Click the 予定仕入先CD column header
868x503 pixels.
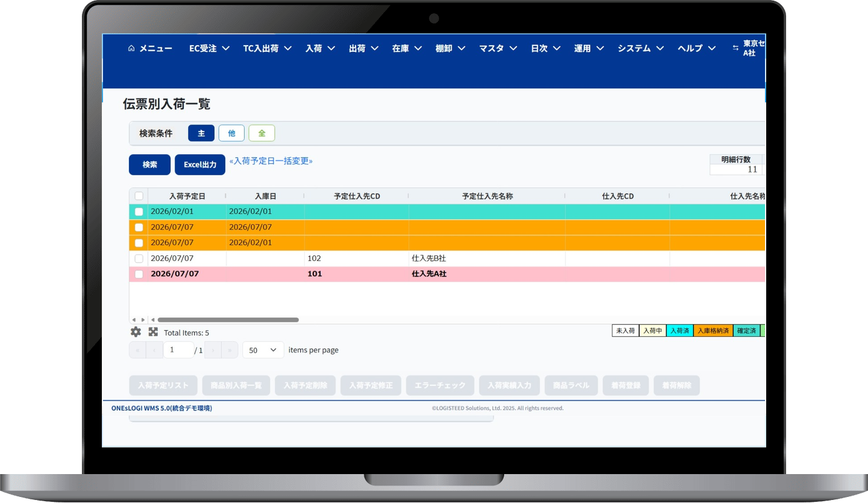point(357,196)
